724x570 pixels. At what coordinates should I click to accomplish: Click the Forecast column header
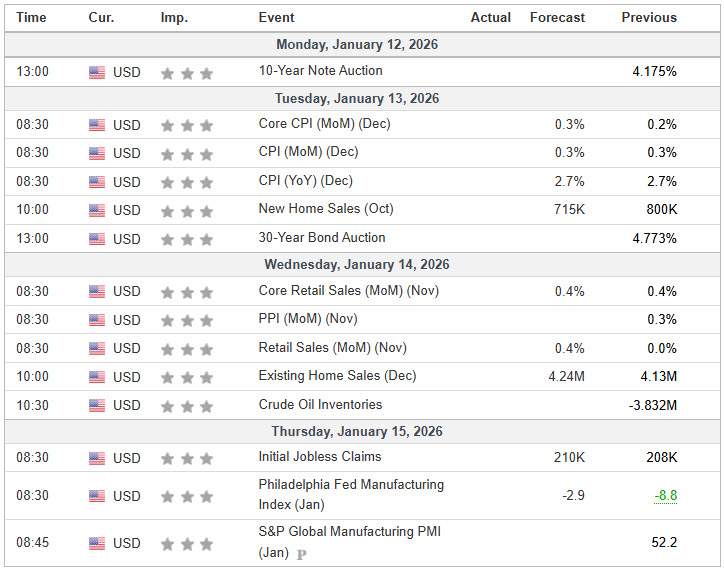(x=557, y=17)
